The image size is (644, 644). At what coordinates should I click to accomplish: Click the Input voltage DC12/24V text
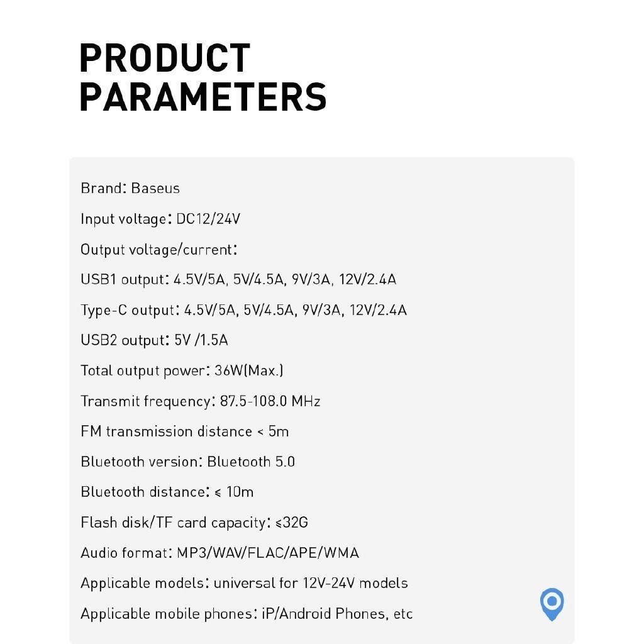coord(160,219)
